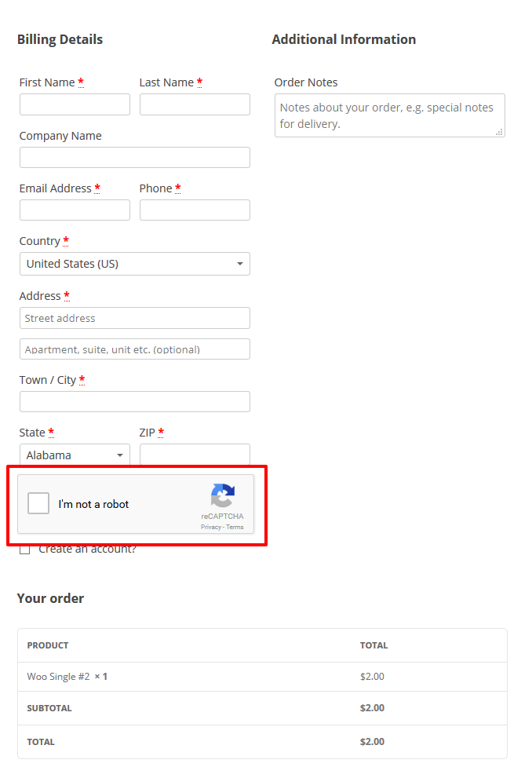Click the reCAPTCHA logo icon
The height and width of the screenshot is (778, 532).
(x=223, y=495)
